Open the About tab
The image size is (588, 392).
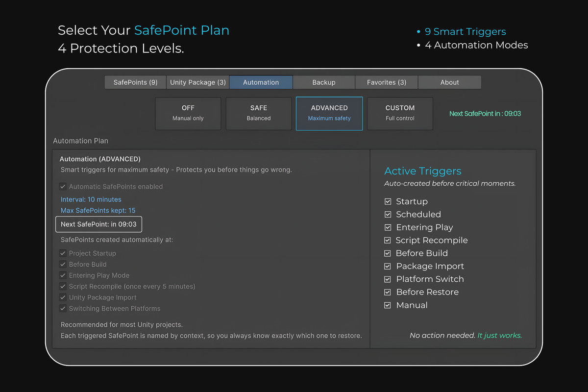tap(450, 82)
